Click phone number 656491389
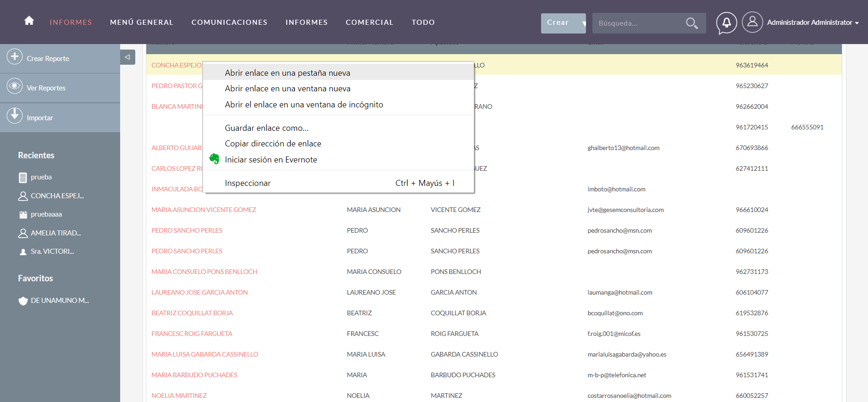This screenshot has width=868, height=402. (x=752, y=354)
